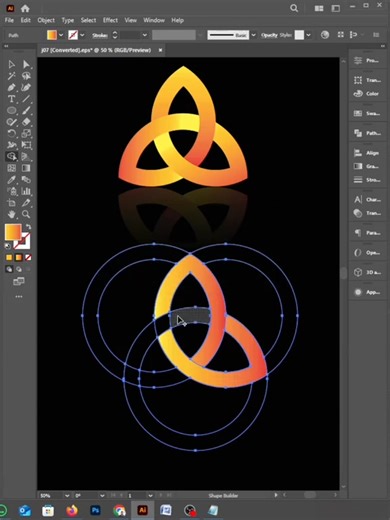The image size is (390, 520).
Task: Select the Eyedropper tool
Action: coord(12,180)
